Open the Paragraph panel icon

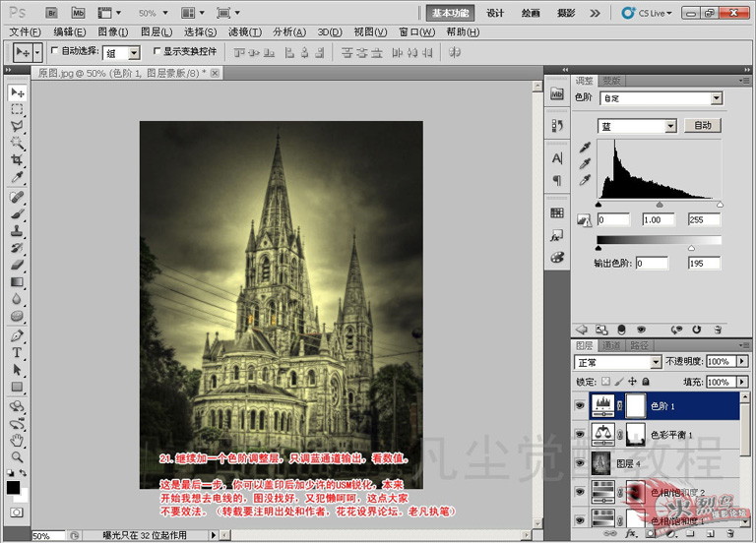tap(557, 180)
